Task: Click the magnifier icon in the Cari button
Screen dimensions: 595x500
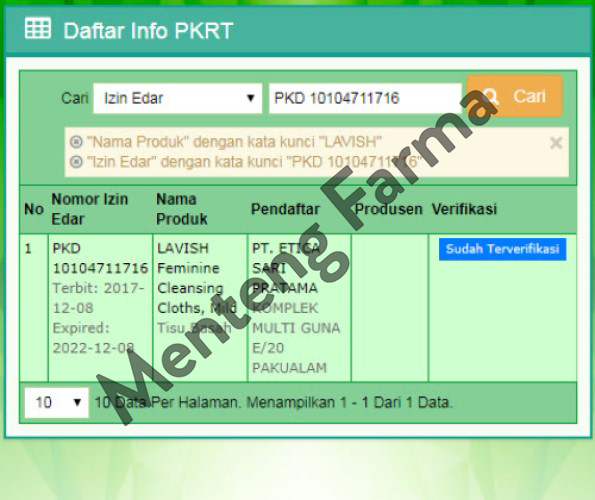Action: click(491, 96)
